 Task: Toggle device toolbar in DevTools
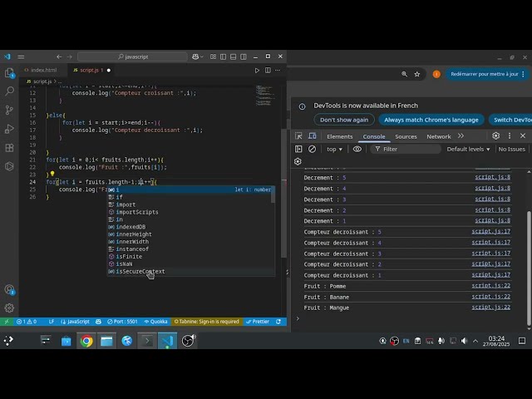[313, 136]
